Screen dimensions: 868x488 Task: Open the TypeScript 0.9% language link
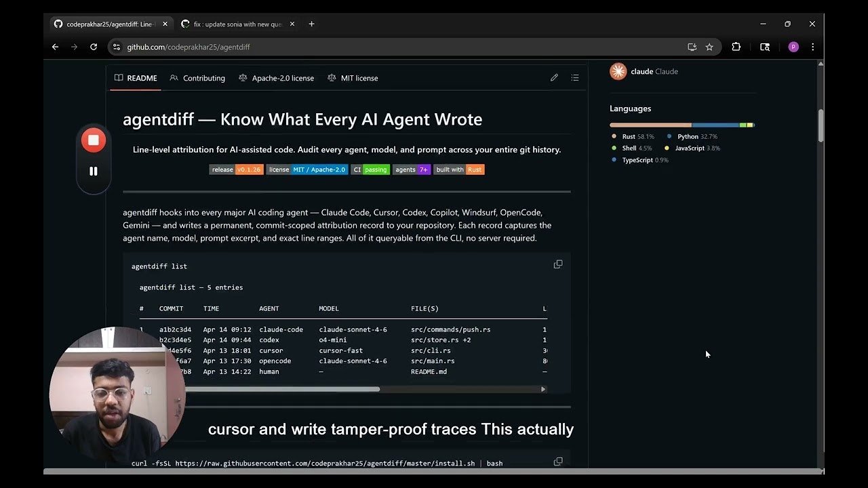pyautogui.click(x=639, y=160)
